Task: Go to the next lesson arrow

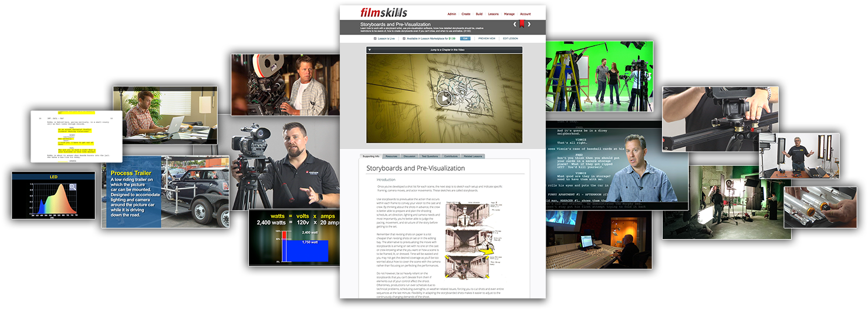Action: (529, 25)
